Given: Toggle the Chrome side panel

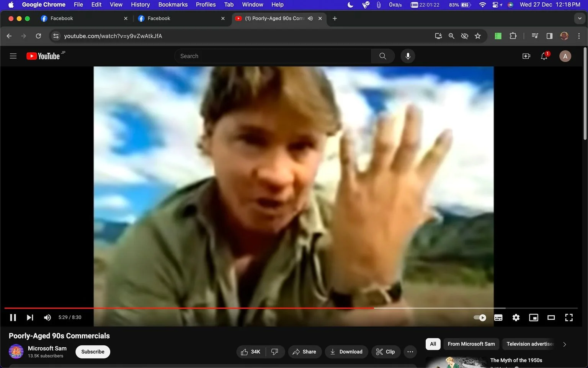Looking at the screenshot, I should pos(549,36).
